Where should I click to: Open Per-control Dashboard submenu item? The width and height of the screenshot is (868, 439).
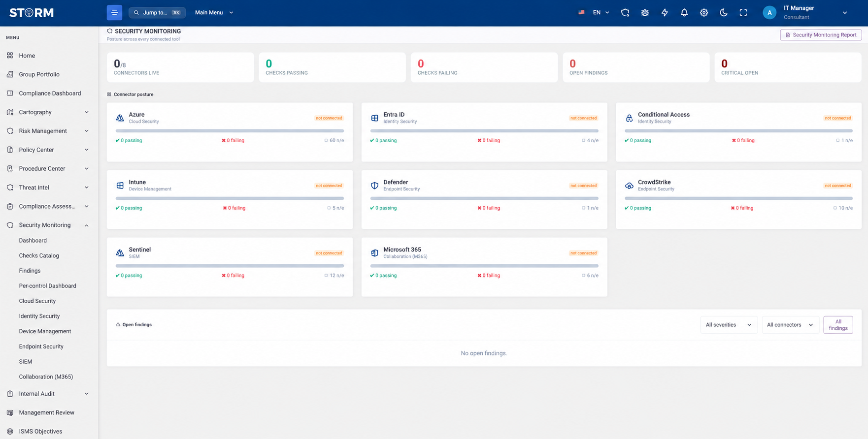47,286
